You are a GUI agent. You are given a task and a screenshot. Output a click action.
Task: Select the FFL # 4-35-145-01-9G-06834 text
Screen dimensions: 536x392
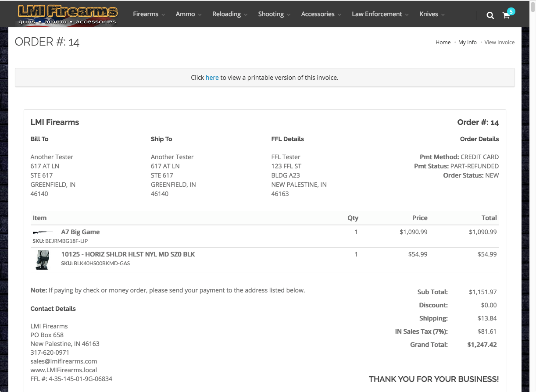[x=71, y=379]
